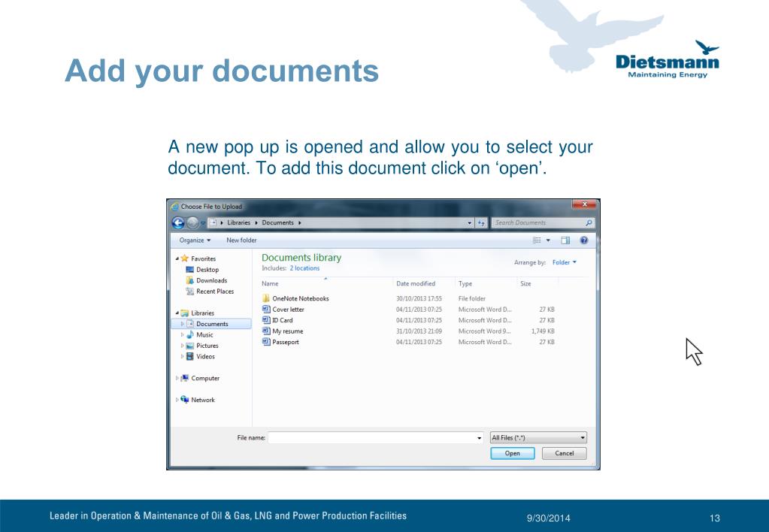
Task: Click the 1,749 KB size cell
Action: 543,331
